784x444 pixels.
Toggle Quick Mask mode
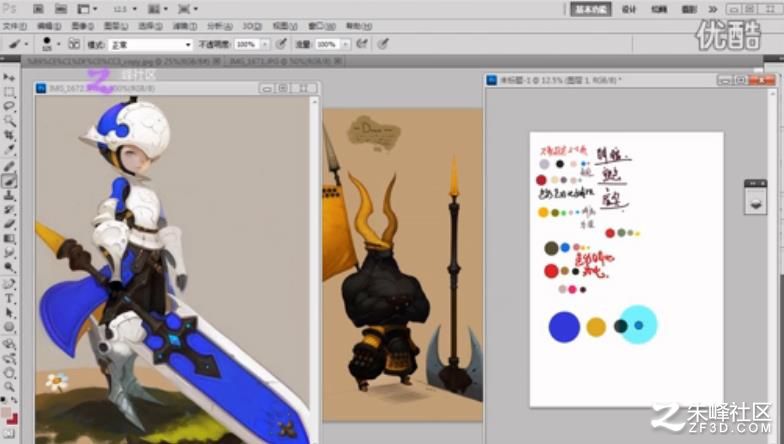coord(9,434)
